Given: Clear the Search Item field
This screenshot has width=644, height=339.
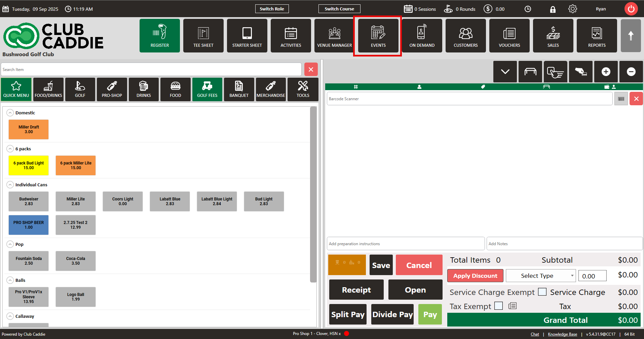Looking at the screenshot, I should 311,69.
